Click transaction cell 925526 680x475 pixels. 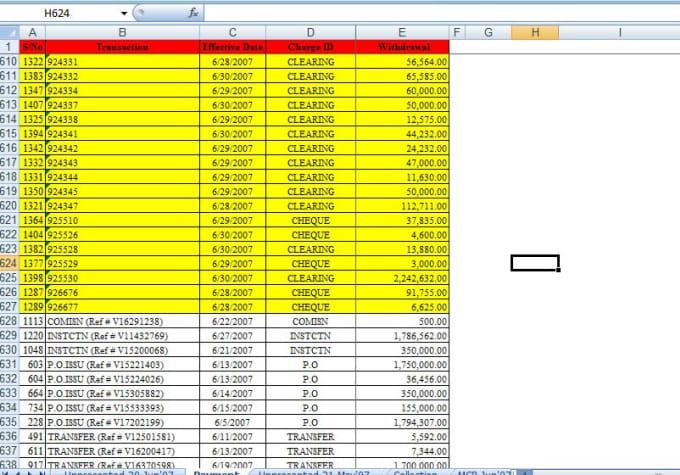coord(122,235)
